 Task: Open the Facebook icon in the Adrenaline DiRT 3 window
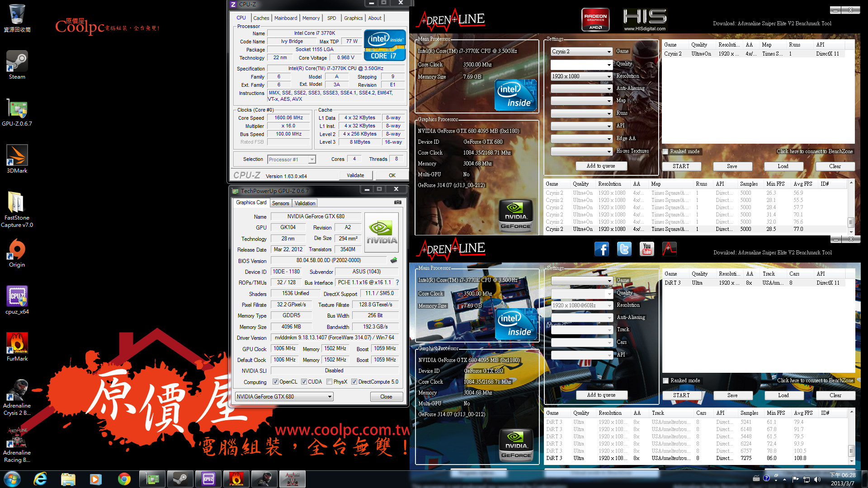601,249
